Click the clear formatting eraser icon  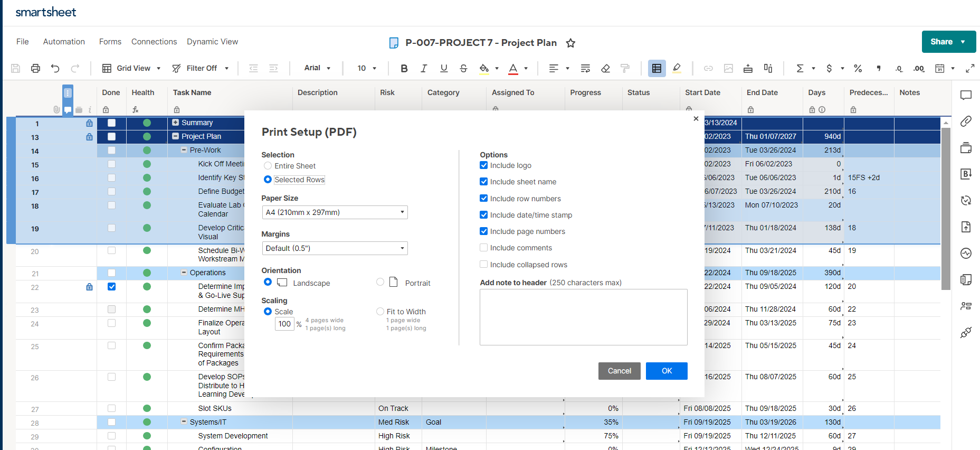point(605,68)
